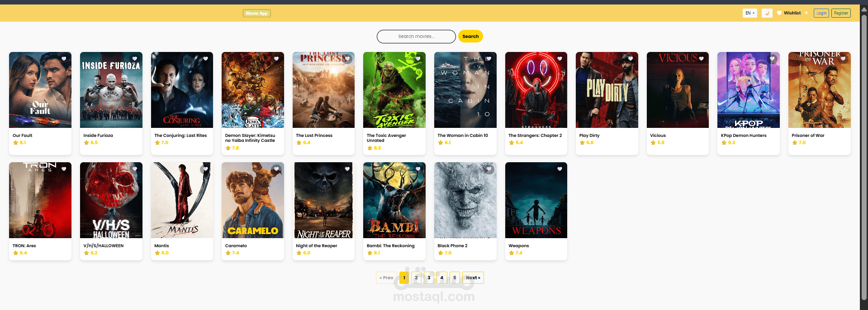868x310 pixels.
Task: Click the title 'The Strangers: Chapter 2'
Action: (535, 136)
